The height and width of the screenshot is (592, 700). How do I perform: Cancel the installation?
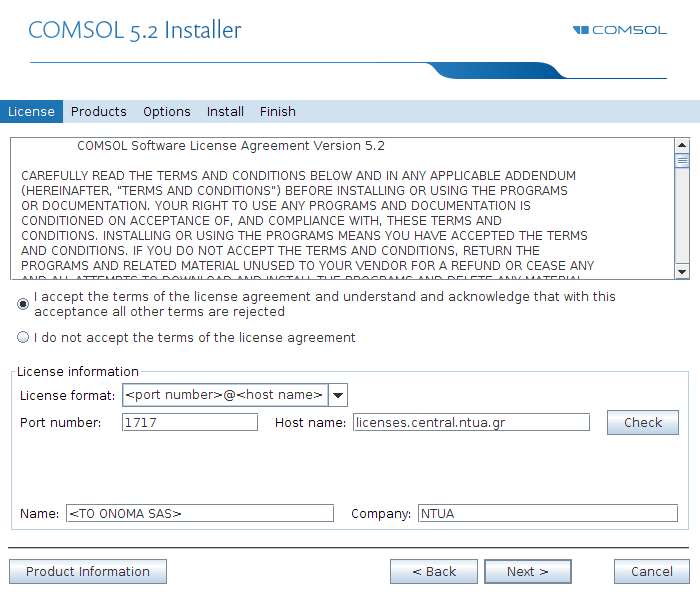tap(652, 571)
